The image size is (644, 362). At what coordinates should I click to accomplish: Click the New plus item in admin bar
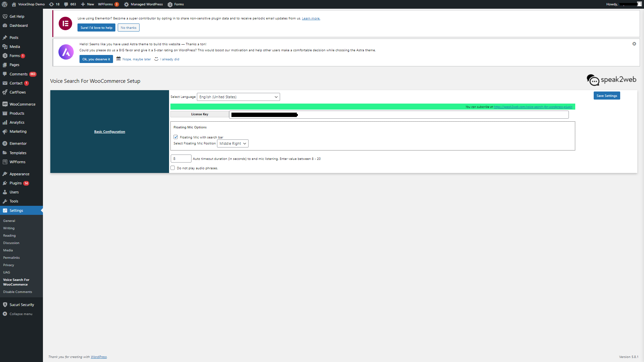point(87,4)
